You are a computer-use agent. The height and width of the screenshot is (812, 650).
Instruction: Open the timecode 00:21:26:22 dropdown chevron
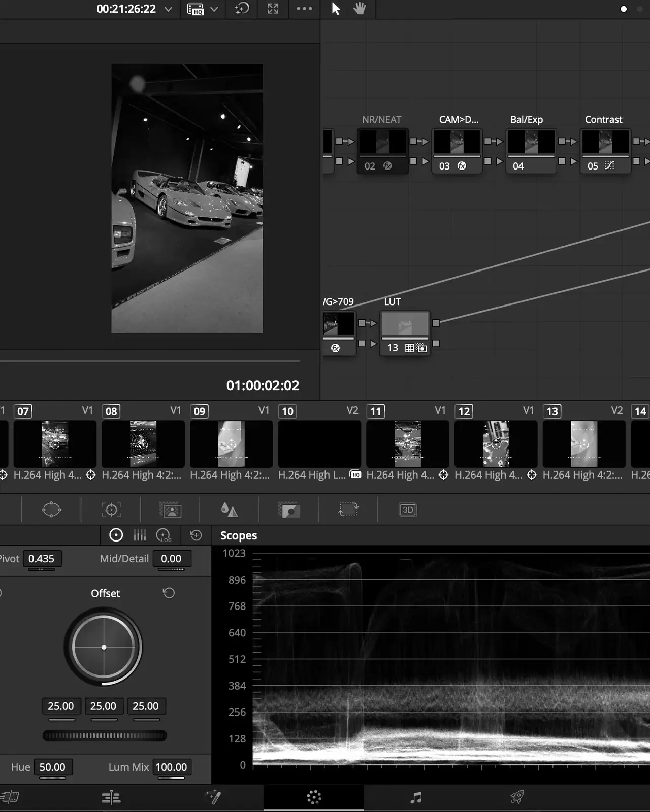[168, 9]
